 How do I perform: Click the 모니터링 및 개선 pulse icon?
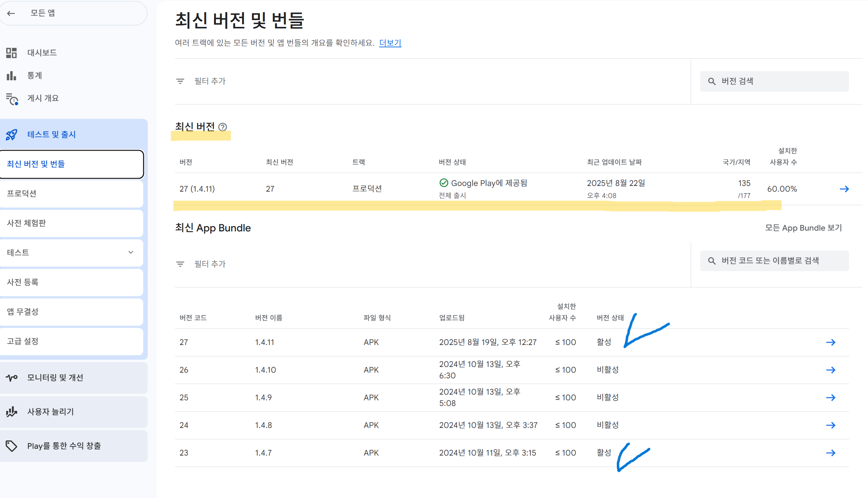tap(11, 378)
